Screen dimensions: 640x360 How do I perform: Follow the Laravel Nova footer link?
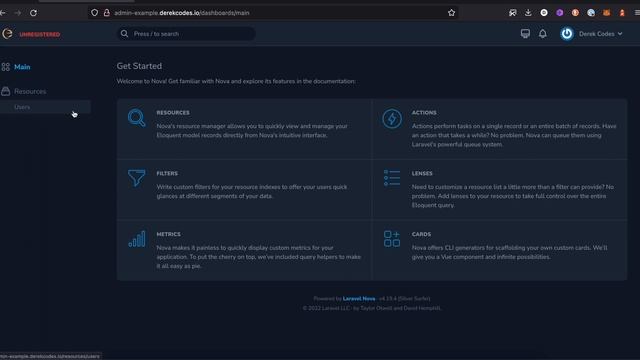pos(359,299)
